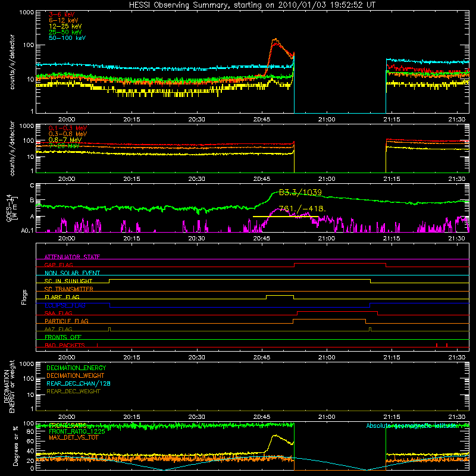Click the raised PARTICLE_FLAG step segment
The width and height of the screenshot is (476, 476).
coord(329,320)
